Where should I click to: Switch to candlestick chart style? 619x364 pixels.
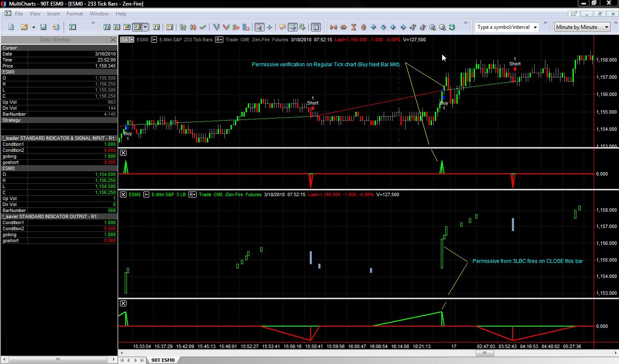point(193,27)
